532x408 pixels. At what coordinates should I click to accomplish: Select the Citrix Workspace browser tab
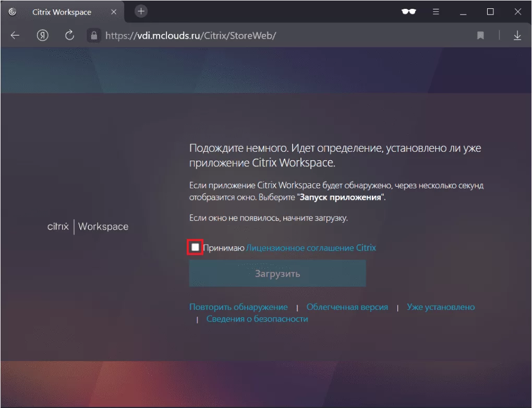click(x=63, y=12)
